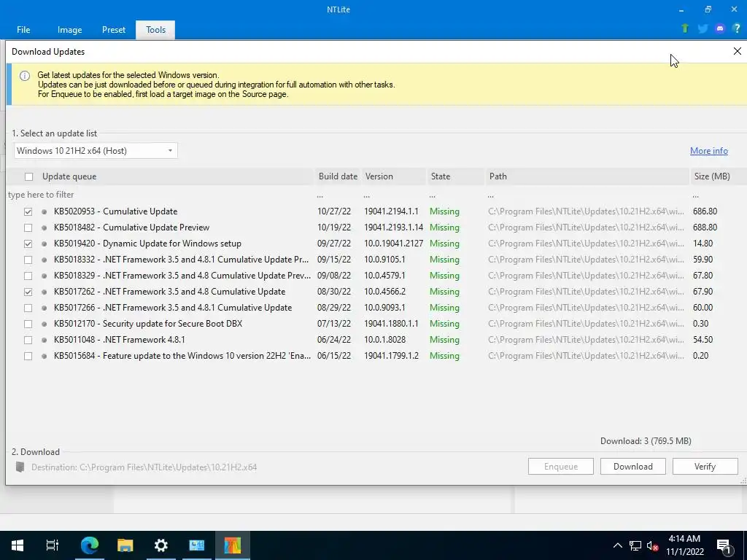Check KB5018332 .NET Framework checkbox
This screenshot has height=560, width=747.
[x=28, y=260]
